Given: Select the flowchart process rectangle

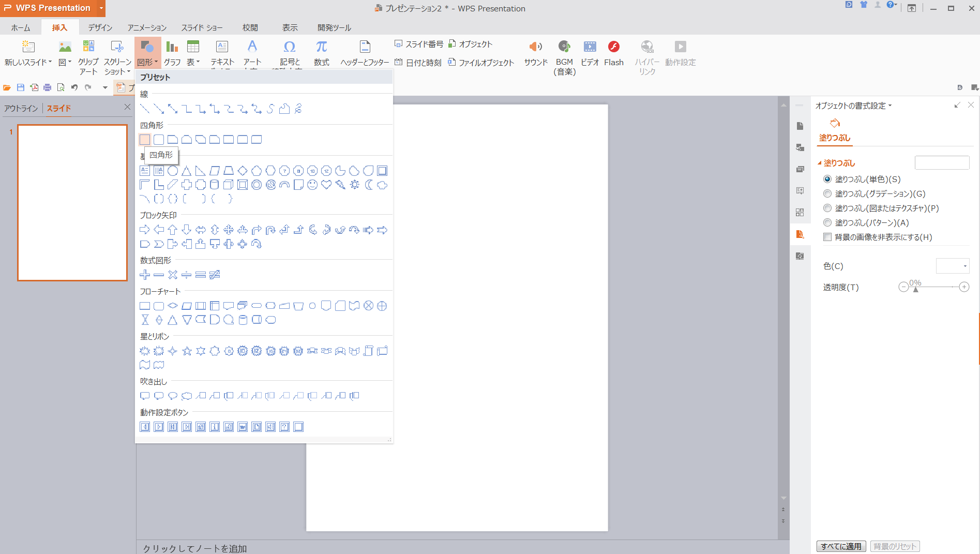Looking at the screenshot, I should (145, 306).
